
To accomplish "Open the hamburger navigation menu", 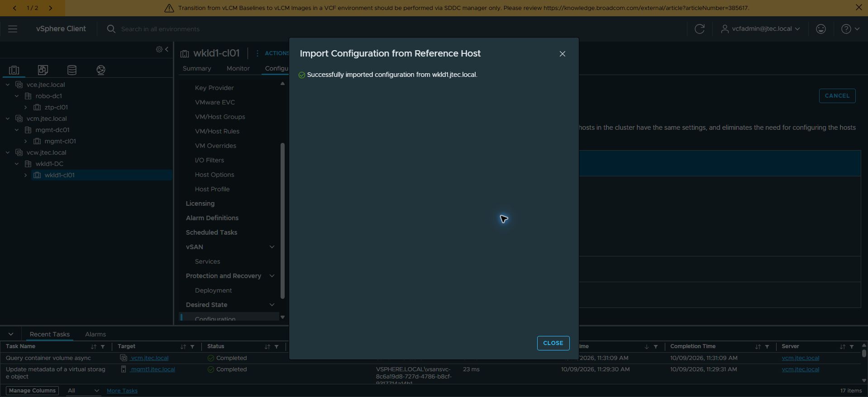I will tap(13, 29).
